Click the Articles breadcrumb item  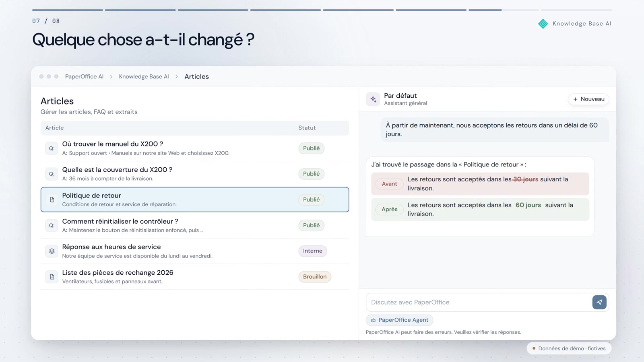click(196, 76)
